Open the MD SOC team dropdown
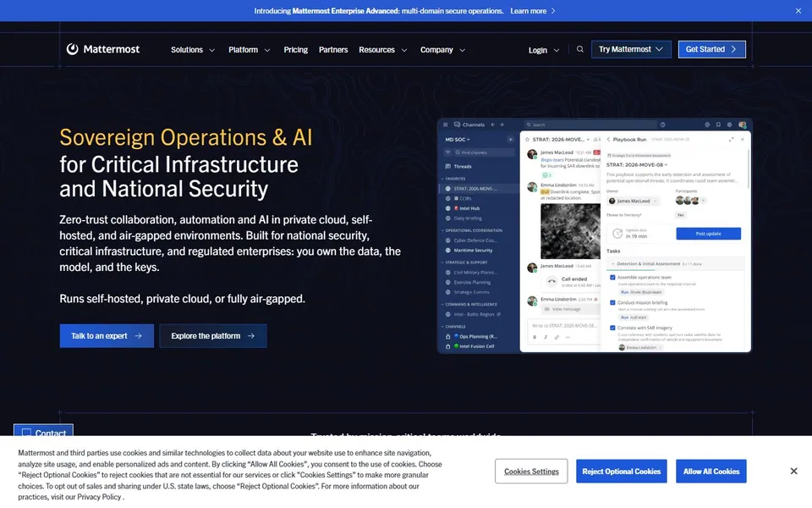This screenshot has height=508, width=812. pos(458,140)
